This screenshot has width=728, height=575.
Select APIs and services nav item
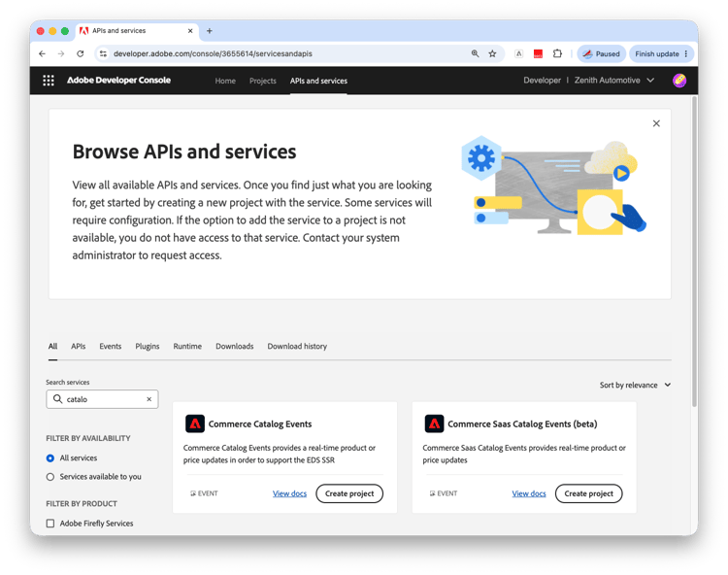(318, 81)
